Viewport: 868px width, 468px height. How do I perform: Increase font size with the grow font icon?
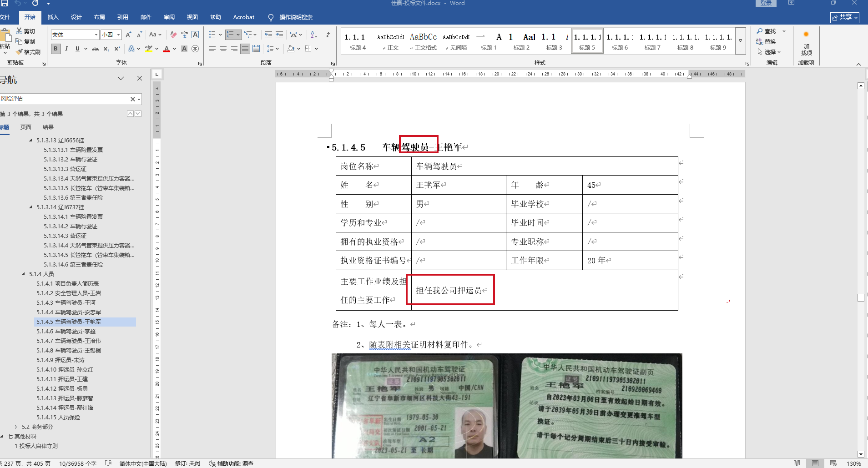(128, 35)
